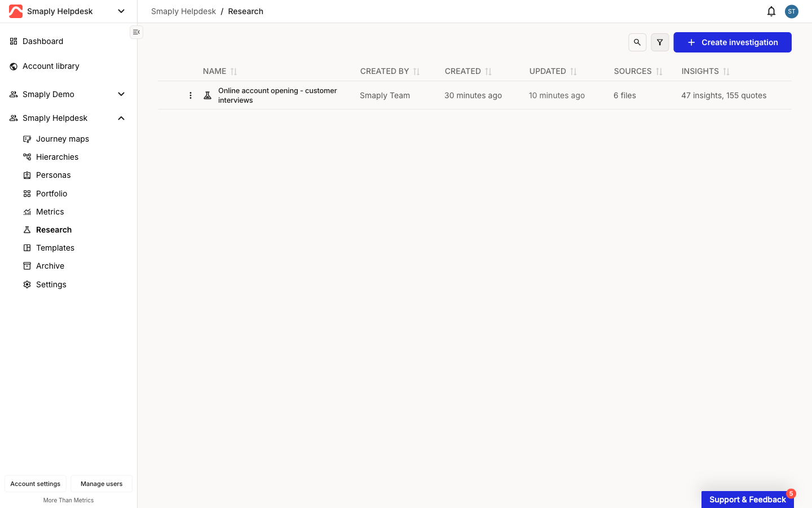Open Support & Feedback widget
Image resolution: width=812 pixels, height=508 pixels.
748,500
